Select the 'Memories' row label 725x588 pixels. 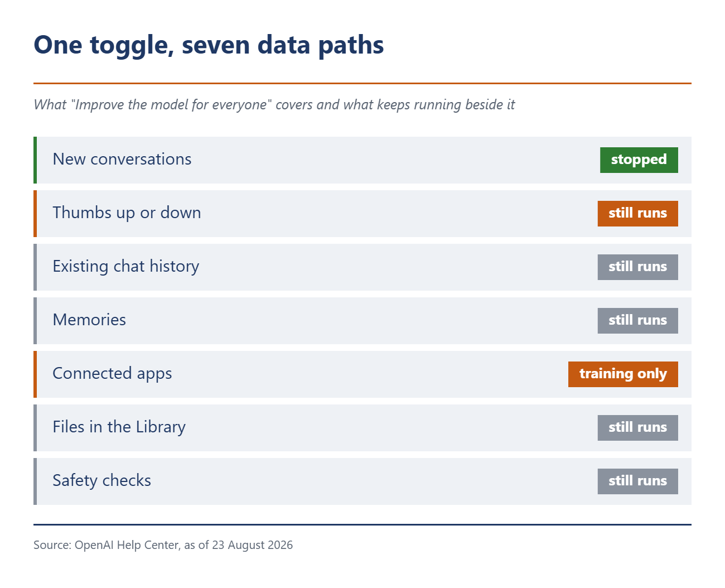[x=89, y=320]
